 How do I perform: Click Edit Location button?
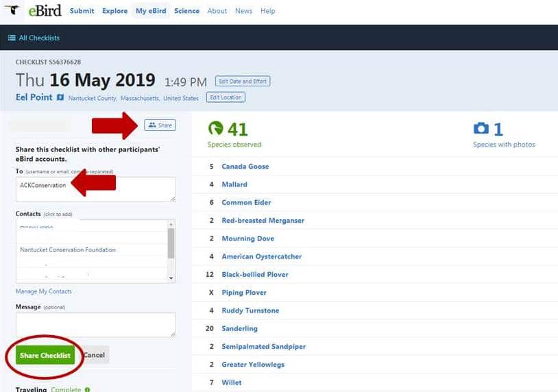pyautogui.click(x=226, y=97)
